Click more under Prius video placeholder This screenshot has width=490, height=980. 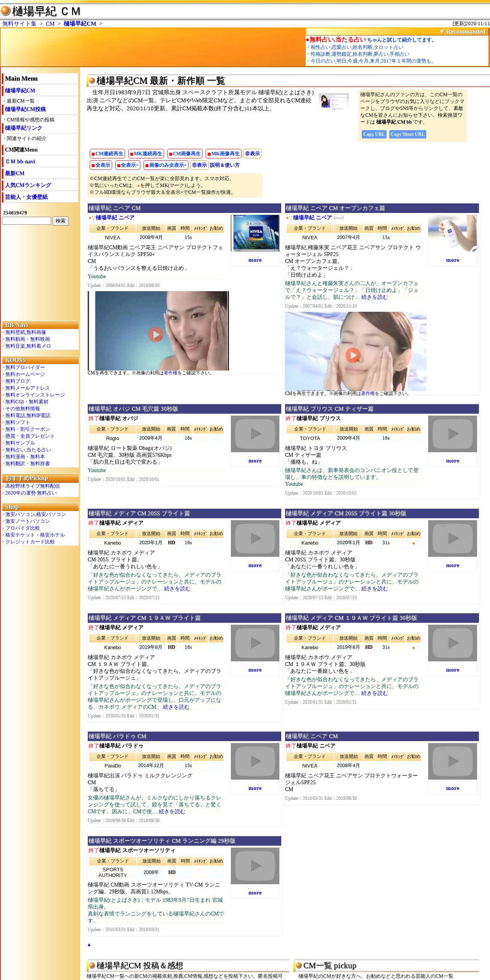click(x=453, y=461)
